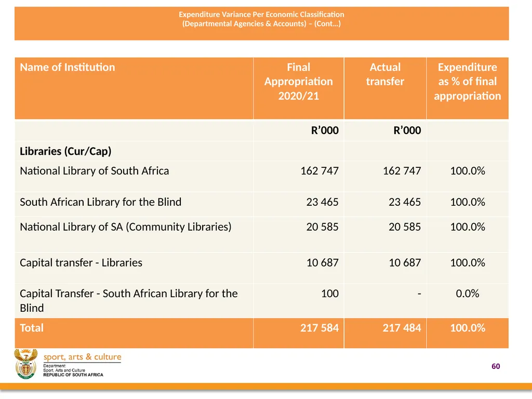Click total actual transfer 217 484

pyautogui.click(x=402, y=328)
